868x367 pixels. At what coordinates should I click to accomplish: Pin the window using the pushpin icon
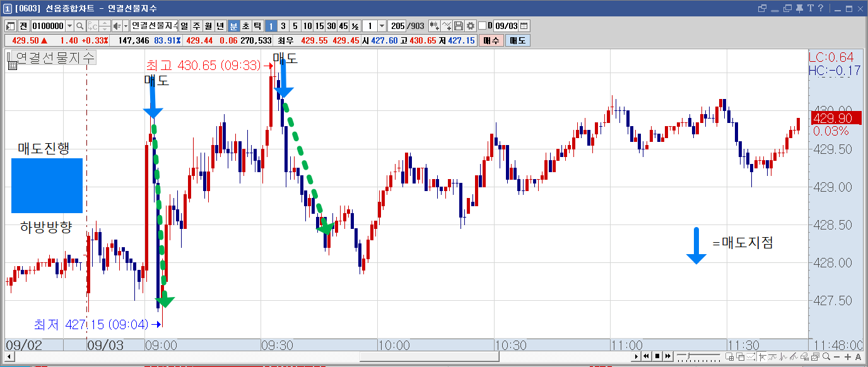coord(799,8)
